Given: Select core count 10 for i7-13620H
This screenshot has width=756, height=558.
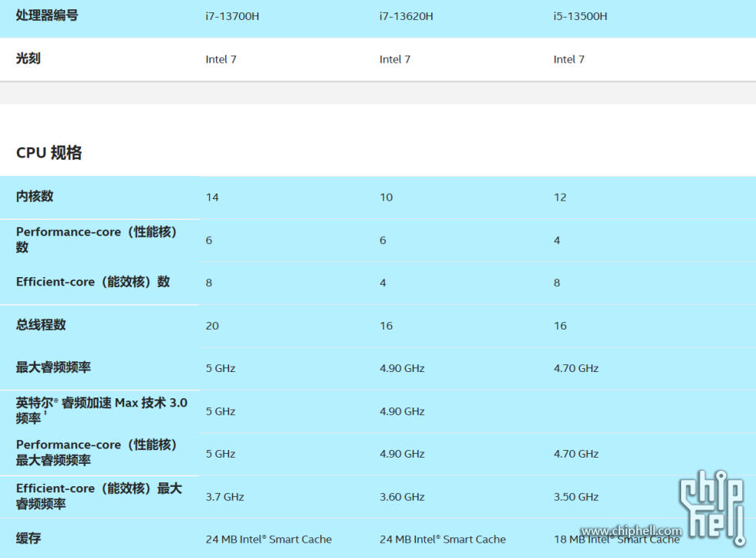Looking at the screenshot, I should (386, 198).
